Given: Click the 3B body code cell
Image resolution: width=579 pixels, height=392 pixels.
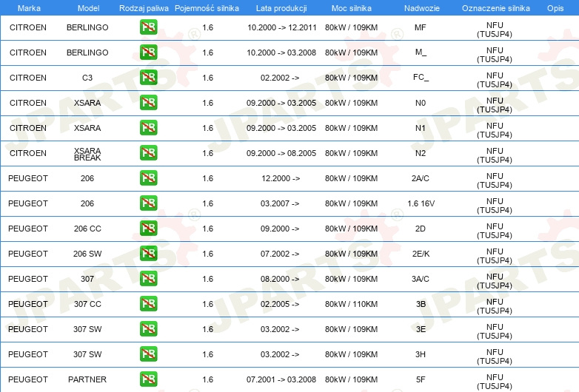Looking at the screenshot, I should (x=421, y=304).
